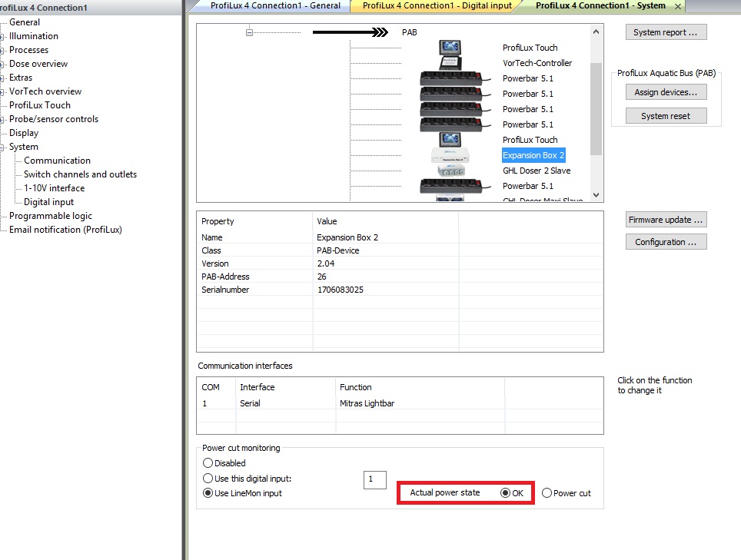Viewport: 741px width, 560px height.
Task: Click the PAB bus arrow icon
Action: click(351, 32)
